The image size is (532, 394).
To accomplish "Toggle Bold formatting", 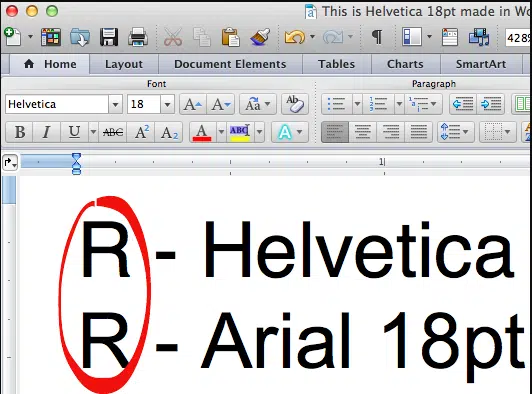I will (x=20, y=132).
